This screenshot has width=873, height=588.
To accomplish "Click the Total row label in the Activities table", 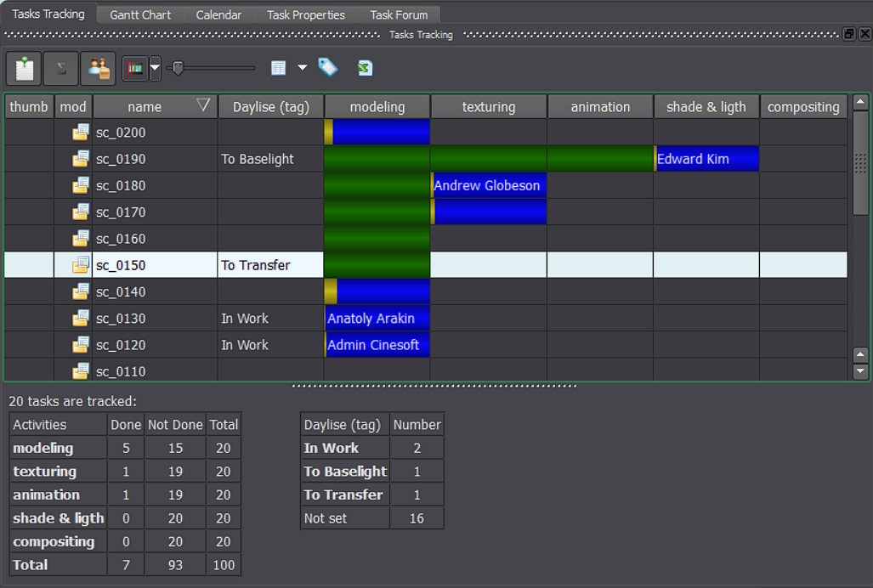I will click(30, 565).
